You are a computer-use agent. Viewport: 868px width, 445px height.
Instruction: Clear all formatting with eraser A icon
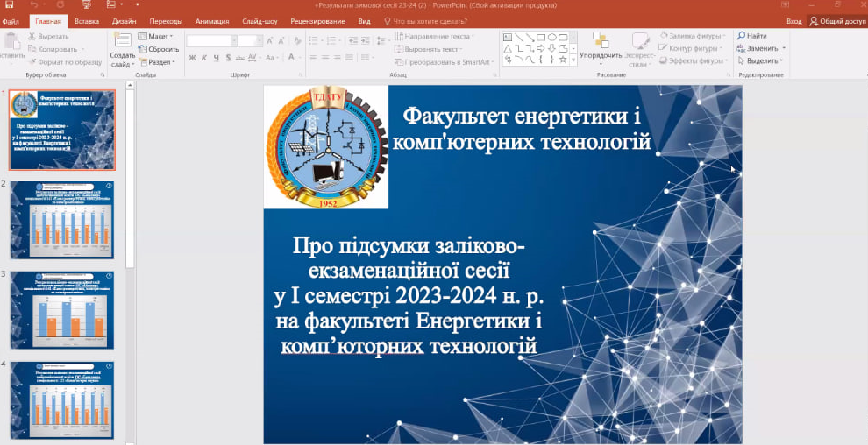[297, 41]
